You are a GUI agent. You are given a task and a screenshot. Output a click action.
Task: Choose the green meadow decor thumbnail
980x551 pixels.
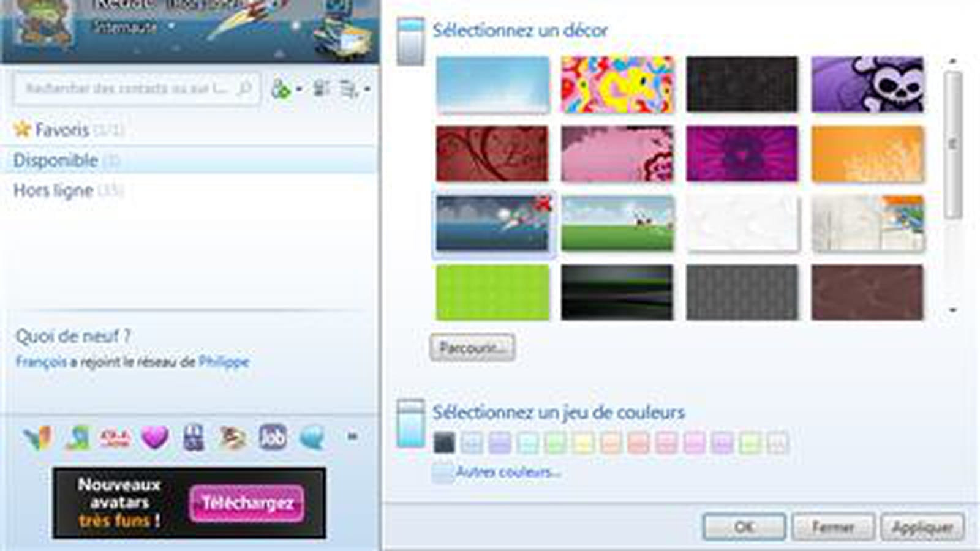coord(617,223)
